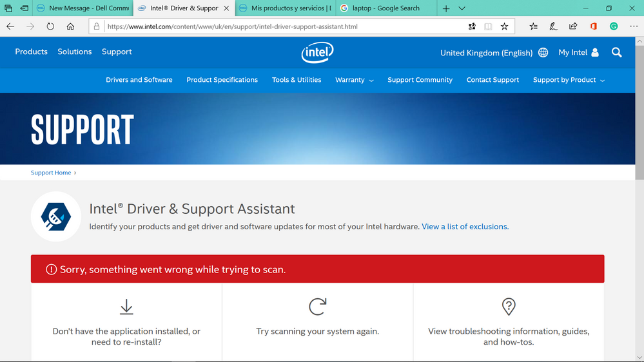
Task: Click the troubleshooting question mark icon
Action: 509,307
